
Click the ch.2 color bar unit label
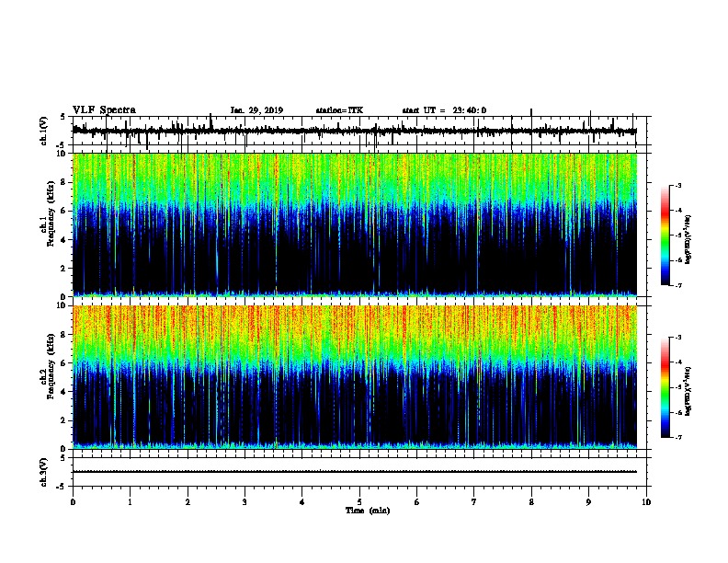click(x=688, y=391)
